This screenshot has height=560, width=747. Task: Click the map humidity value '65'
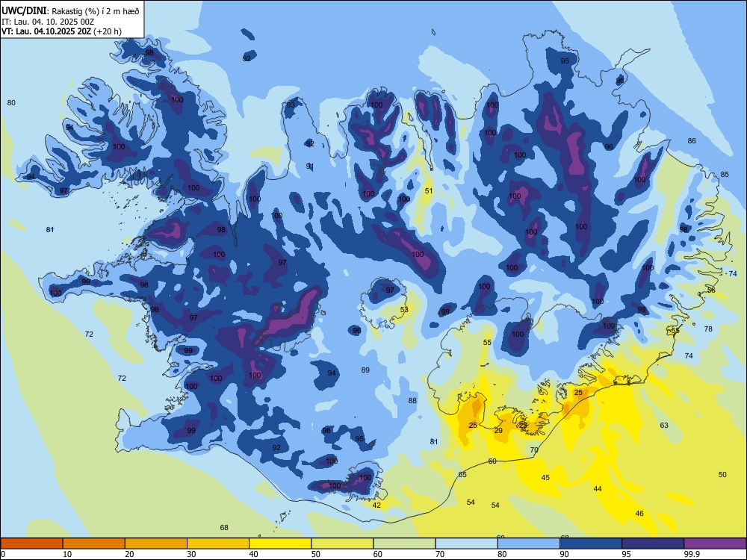462,474
